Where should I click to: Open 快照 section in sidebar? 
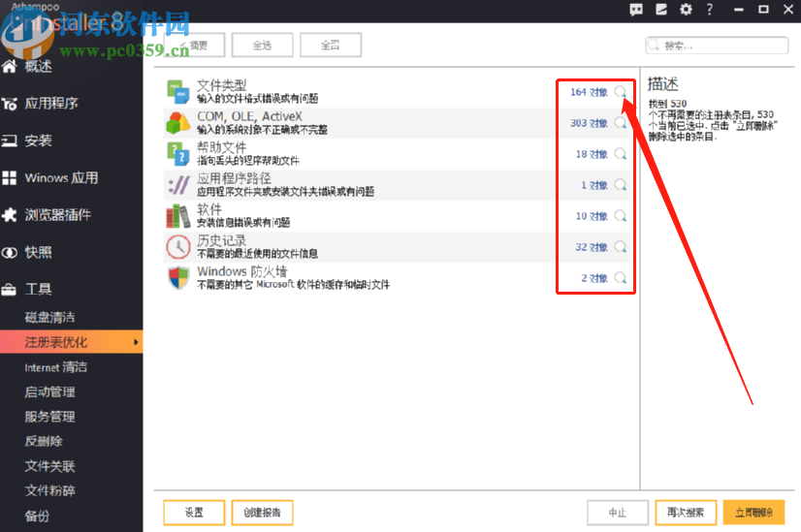pos(39,252)
